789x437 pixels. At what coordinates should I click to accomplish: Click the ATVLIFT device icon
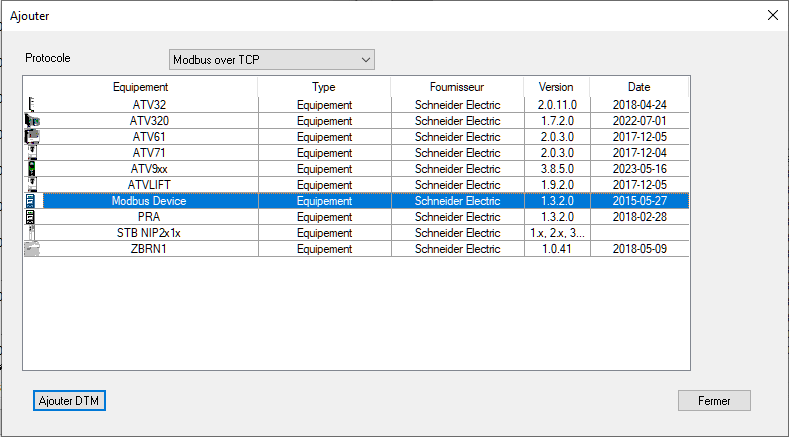tap(31, 184)
